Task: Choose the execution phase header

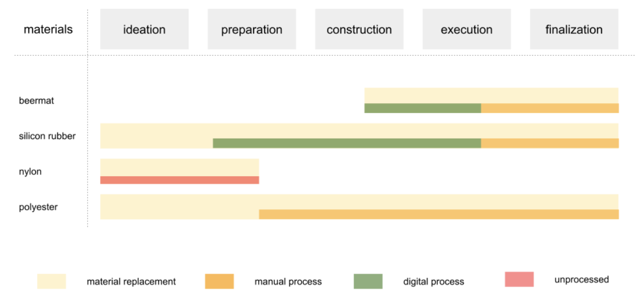Action: 466,29
